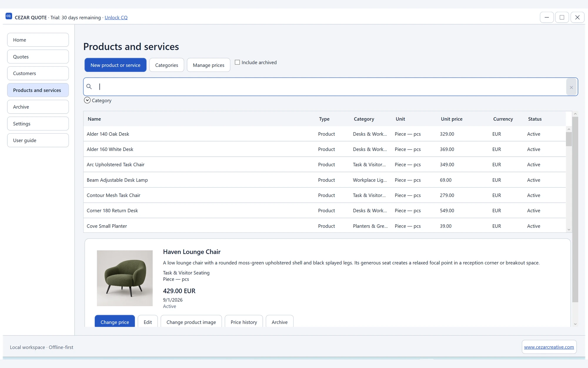Select the Alder 140 Oak Desk row

click(325, 134)
